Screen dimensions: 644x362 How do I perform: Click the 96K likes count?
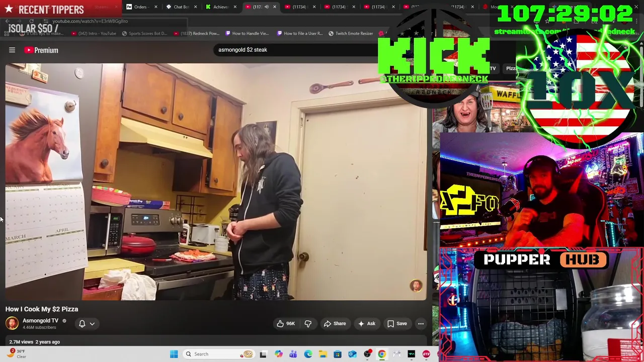click(x=290, y=324)
